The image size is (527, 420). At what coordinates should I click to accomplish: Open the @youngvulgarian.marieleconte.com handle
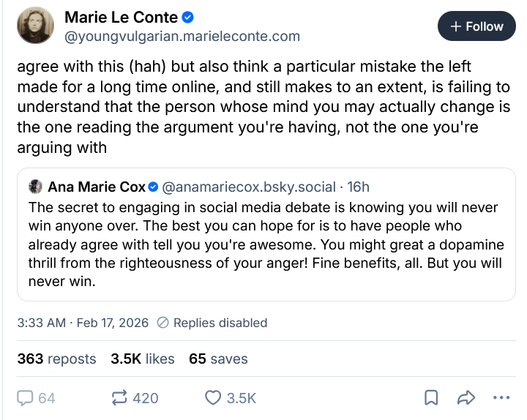(182, 36)
